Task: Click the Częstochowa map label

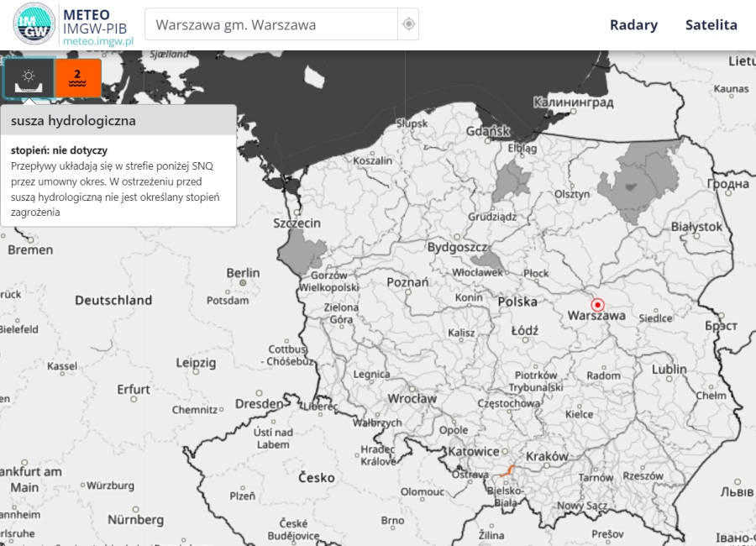Action: (x=509, y=403)
